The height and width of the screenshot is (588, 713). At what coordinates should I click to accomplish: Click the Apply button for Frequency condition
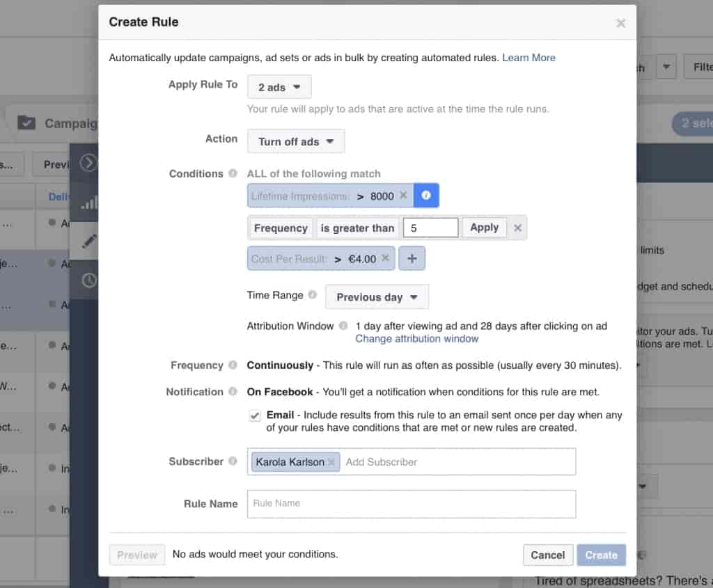point(484,228)
